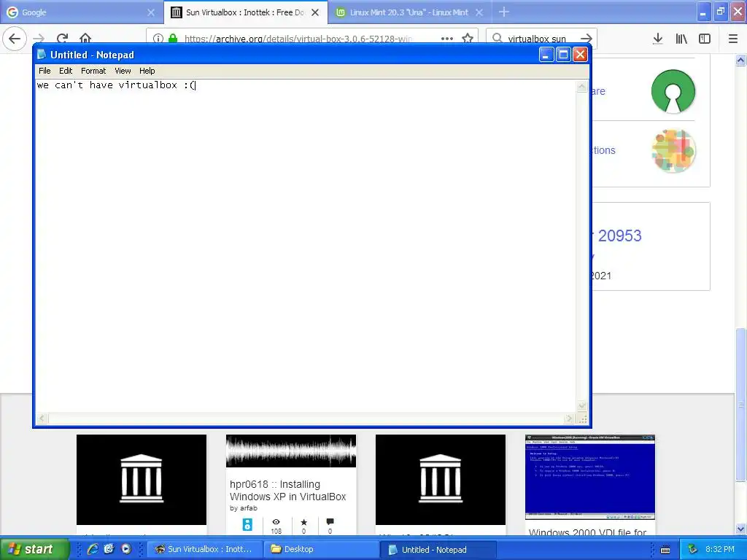Click the second quick launch icon

tap(109, 550)
